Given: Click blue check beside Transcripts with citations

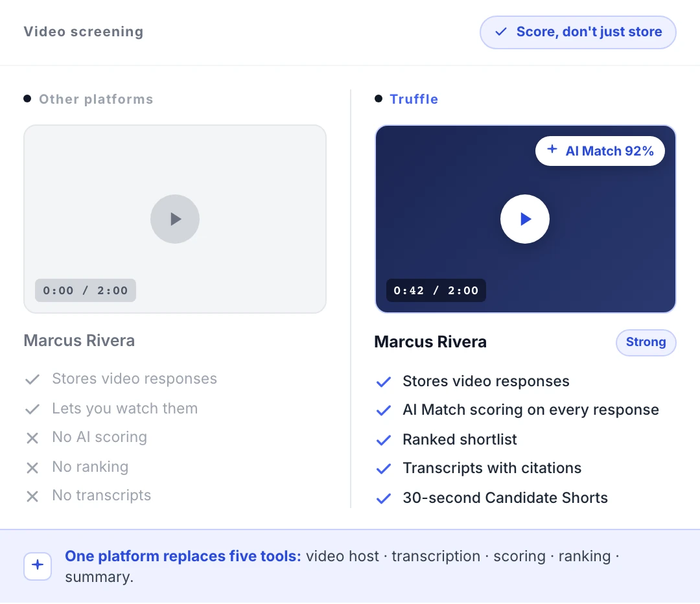Looking at the screenshot, I should click(384, 469).
